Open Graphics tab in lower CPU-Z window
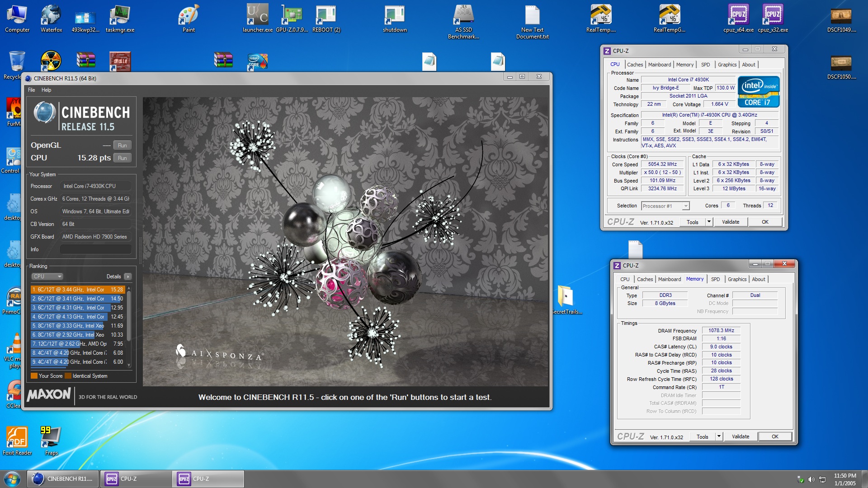Viewport: 868px width, 488px height. (x=737, y=279)
